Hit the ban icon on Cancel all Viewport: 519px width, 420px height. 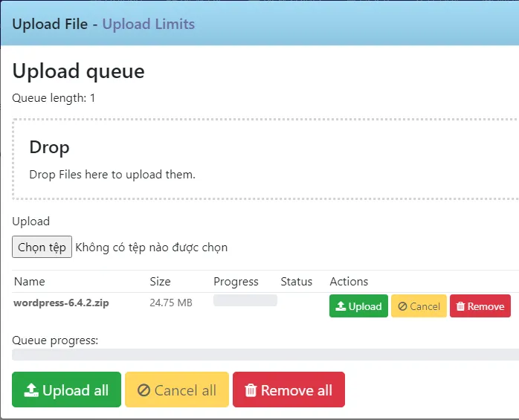point(144,390)
